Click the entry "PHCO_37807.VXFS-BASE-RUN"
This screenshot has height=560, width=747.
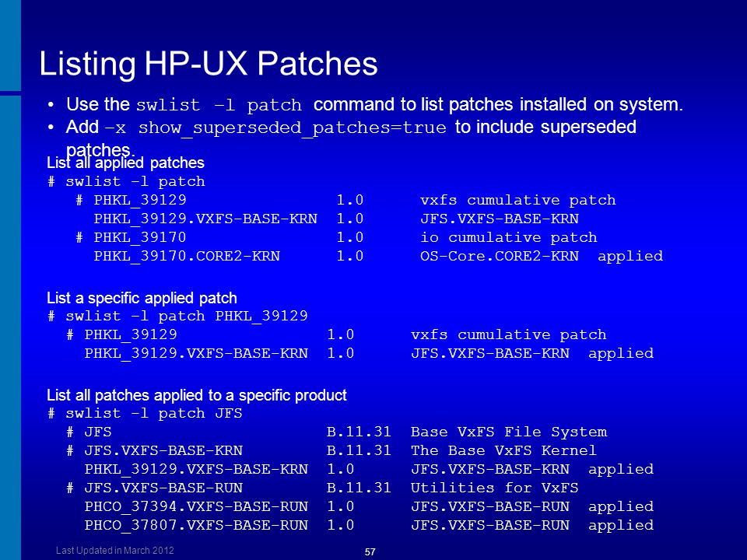pos(196,526)
